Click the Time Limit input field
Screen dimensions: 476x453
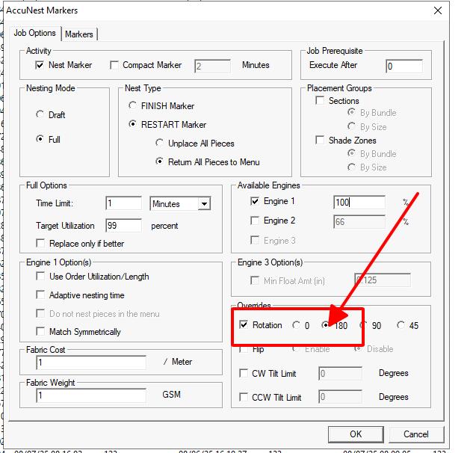[123, 203]
